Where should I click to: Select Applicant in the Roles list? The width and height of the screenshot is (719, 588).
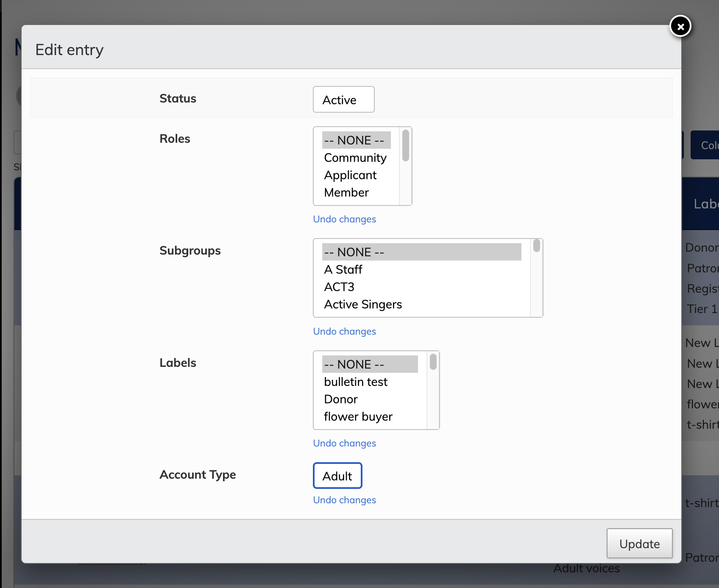tap(350, 175)
